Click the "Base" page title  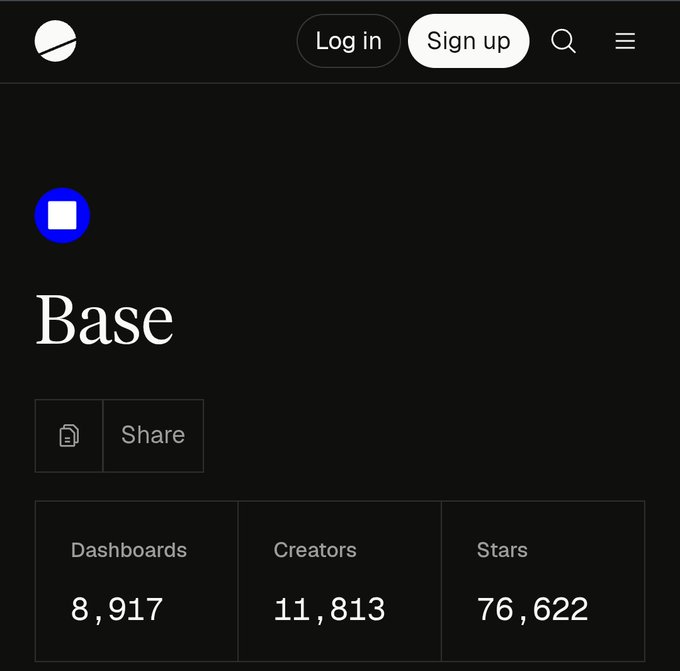click(x=104, y=320)
